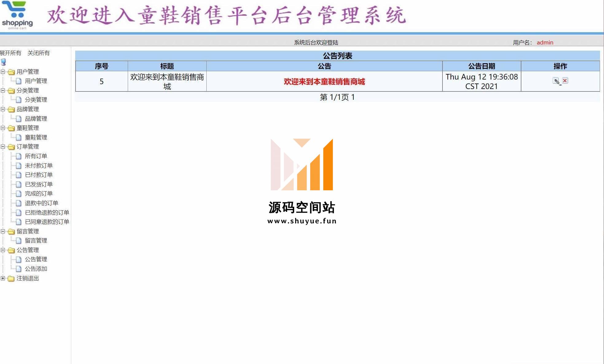Click the sequence number 5 cell
This screenshot has height=364, width=604.
(x=102, y=81)
